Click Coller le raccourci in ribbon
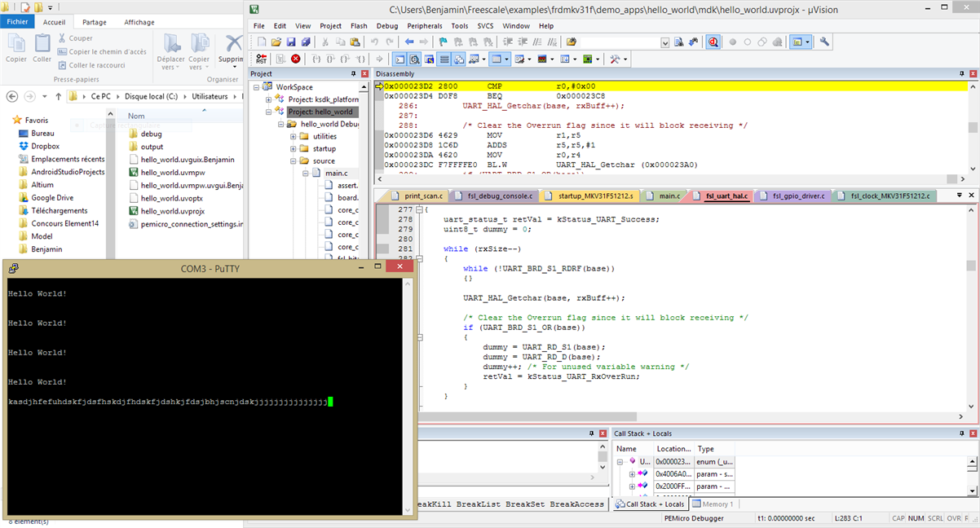The image size is (980, 528). pyautogui.click(x=96, y=65)
